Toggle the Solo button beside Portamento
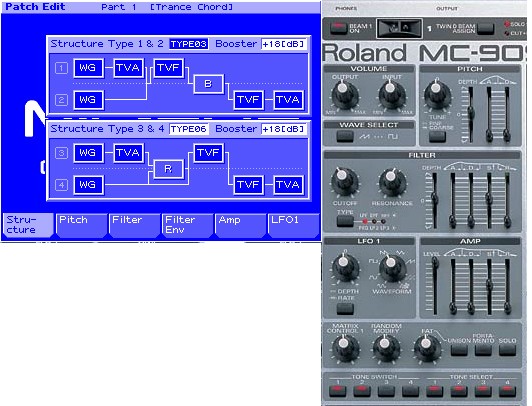Viewport: 532px width, 406px height. 508,351
